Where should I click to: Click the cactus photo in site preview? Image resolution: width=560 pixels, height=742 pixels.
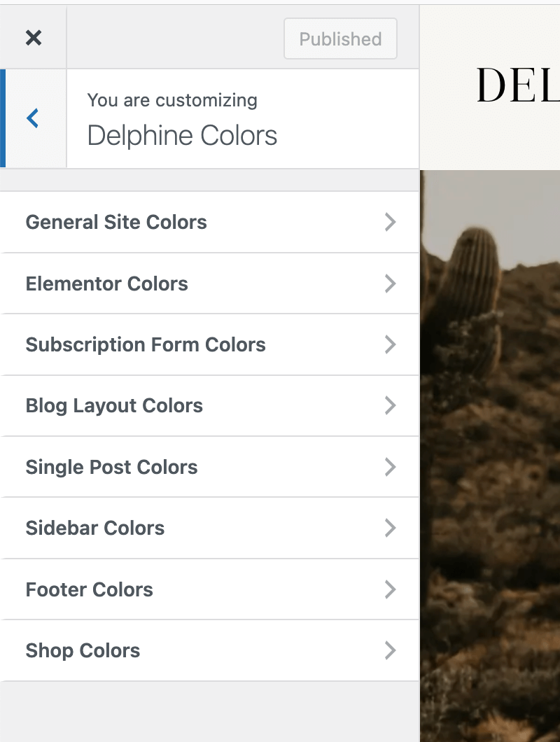[x=490, y=455]
